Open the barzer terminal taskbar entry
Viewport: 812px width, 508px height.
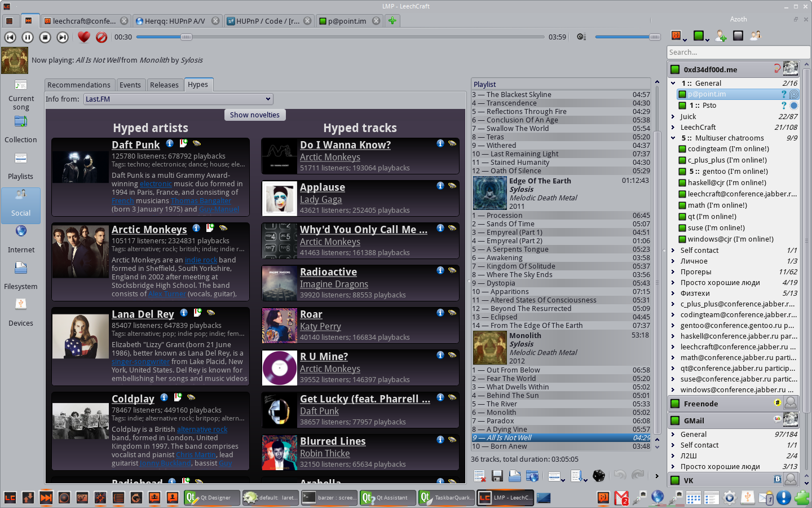click(x=329, y=498)
